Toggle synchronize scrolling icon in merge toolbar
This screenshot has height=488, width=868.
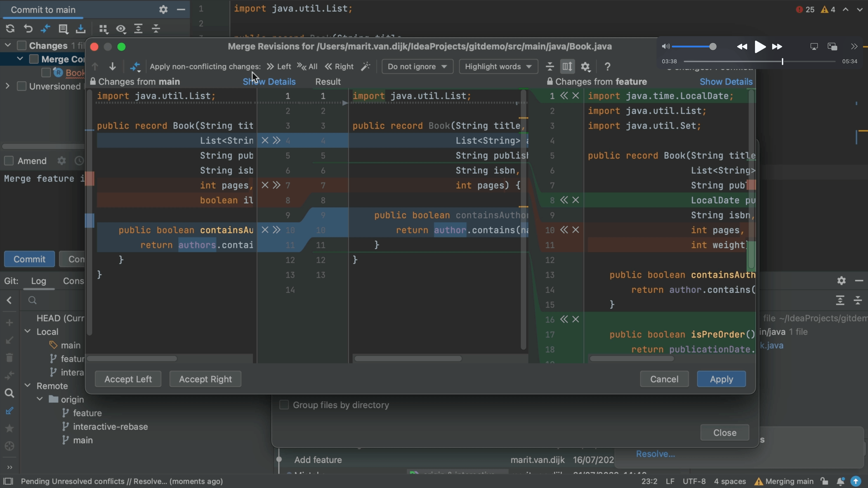click(x=567, y=66)
